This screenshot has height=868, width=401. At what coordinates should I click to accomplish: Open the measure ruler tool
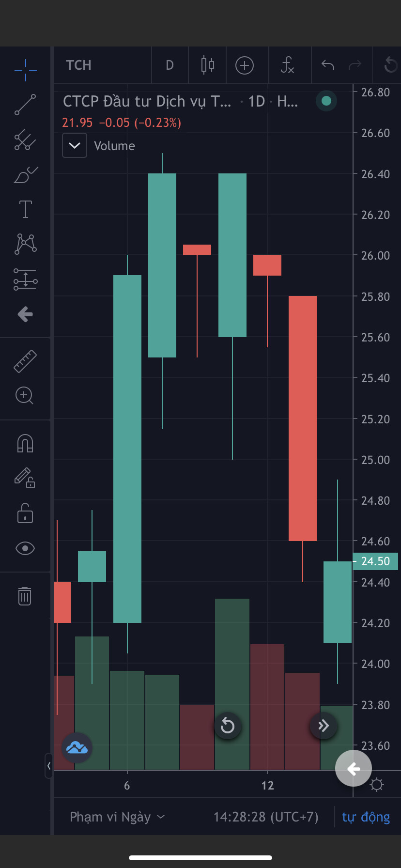(25, 361)
